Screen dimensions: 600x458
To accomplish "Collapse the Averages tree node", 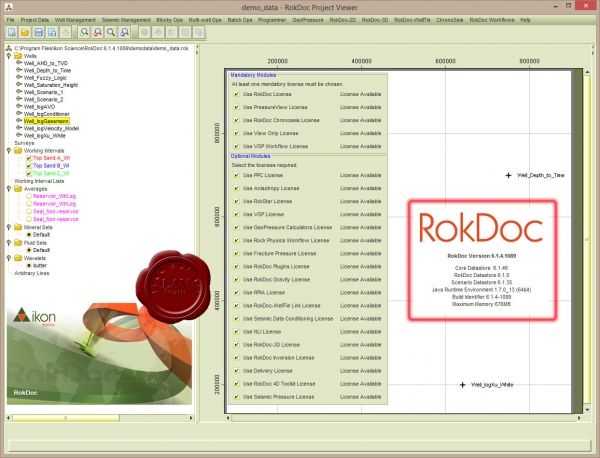I will pos(9,189).
